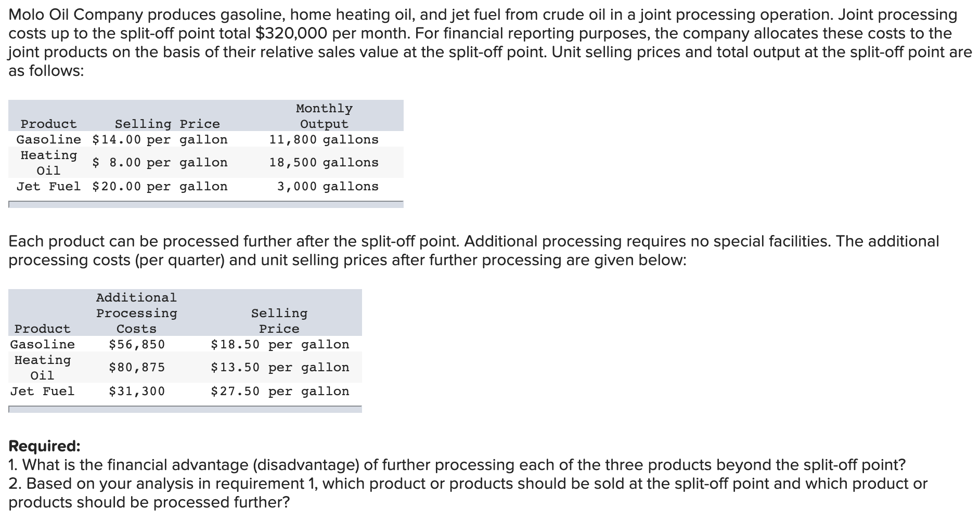Image resolution: width=980 pixels, height=521 pixels.
Task: Click the $18.50 per gallon price cell
Action: (x=280, y=344)
